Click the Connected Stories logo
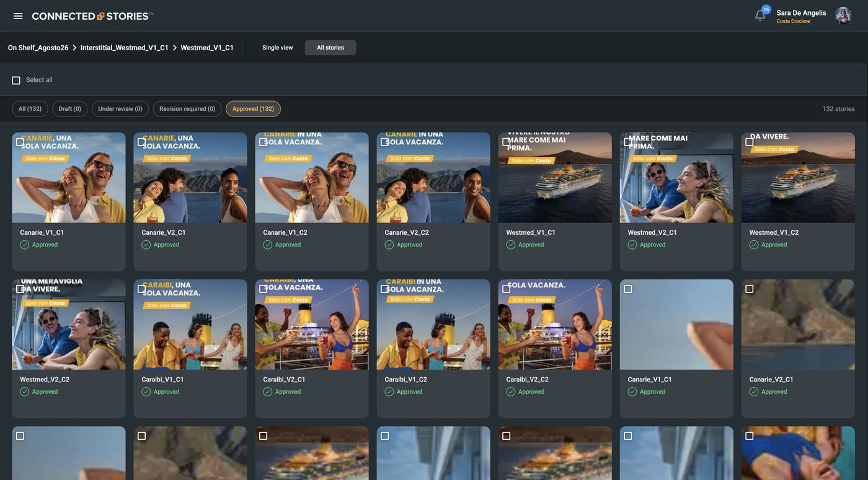868x480 pixels. [x=92, y=16]
